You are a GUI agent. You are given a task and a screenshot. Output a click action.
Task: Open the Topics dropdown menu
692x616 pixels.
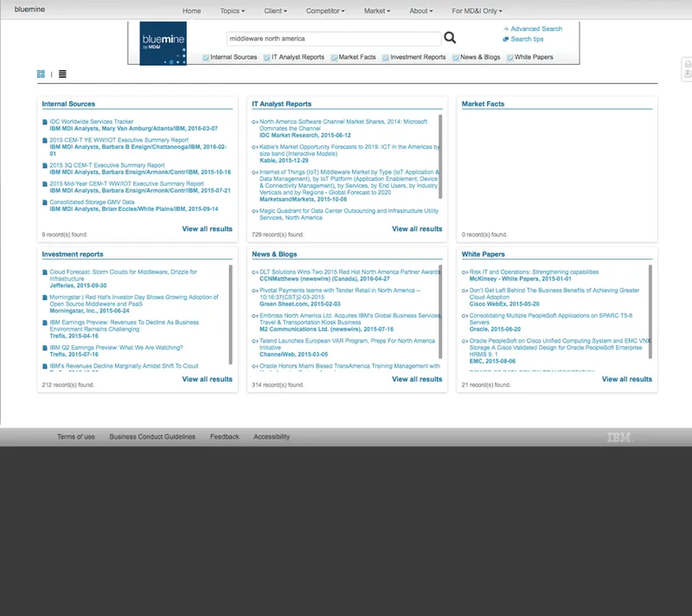pos(232,10)
